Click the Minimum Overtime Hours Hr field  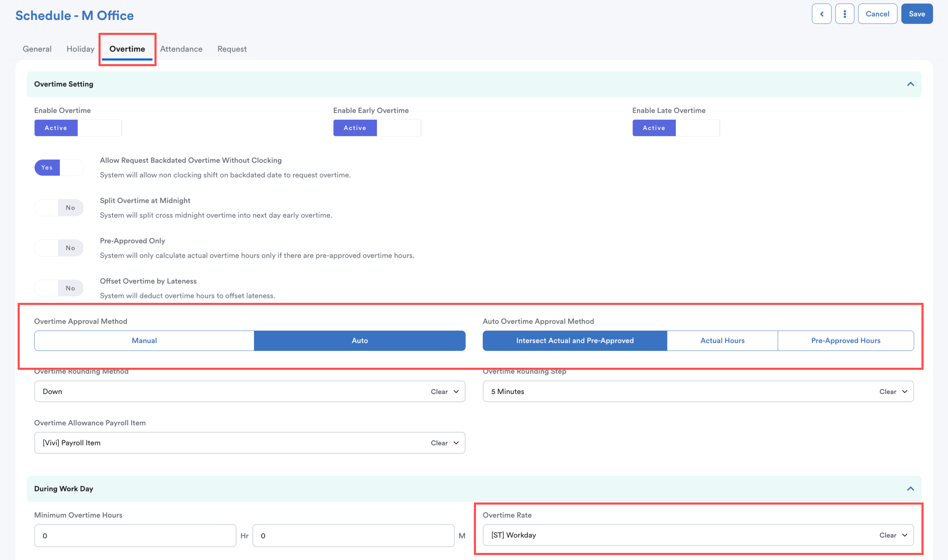pyautogui.click(x=135, y=536)
